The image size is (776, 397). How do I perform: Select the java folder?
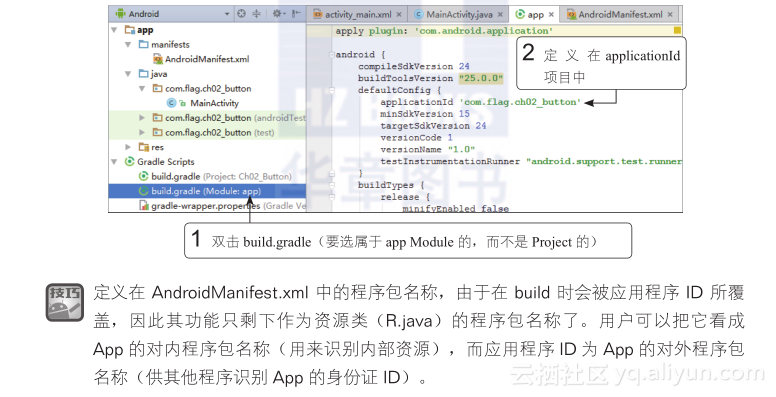click(159, 74)
